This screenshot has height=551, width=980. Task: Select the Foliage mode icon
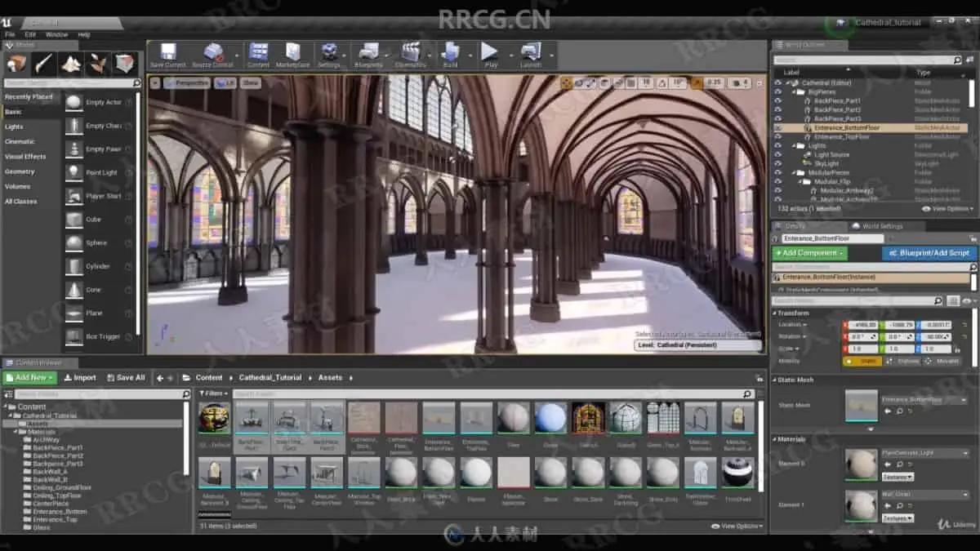pyautogui.click(x=98, y=64)
